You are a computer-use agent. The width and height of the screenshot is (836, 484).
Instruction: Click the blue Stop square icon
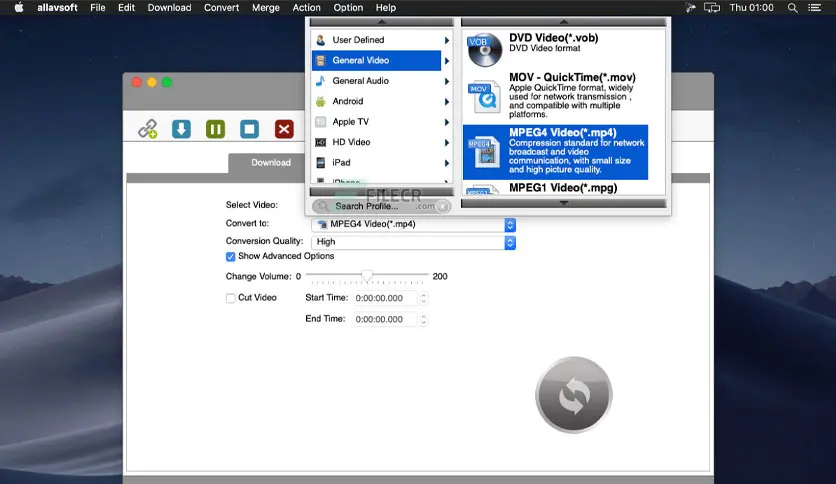click(x=250, y=129)
